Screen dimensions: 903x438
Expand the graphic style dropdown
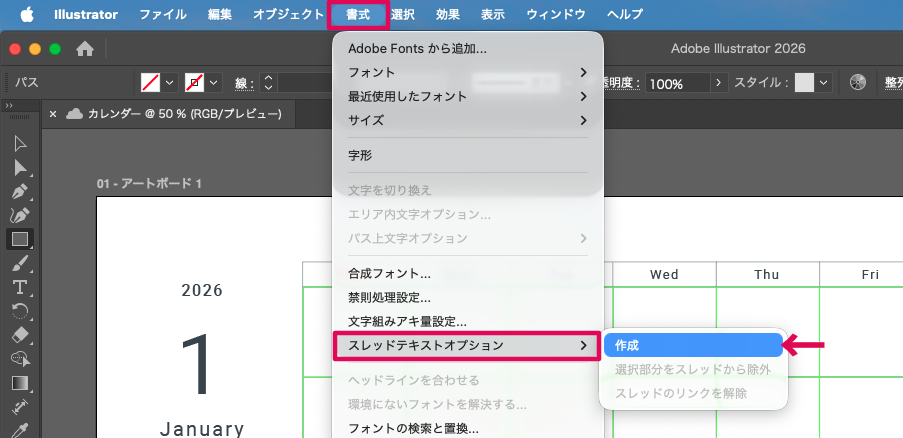(x=824, y=83)
